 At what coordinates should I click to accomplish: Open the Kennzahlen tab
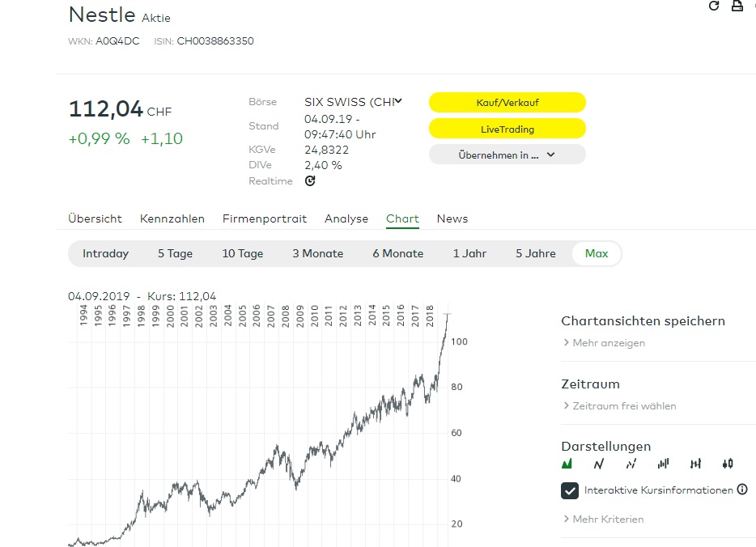pos(172,218)
